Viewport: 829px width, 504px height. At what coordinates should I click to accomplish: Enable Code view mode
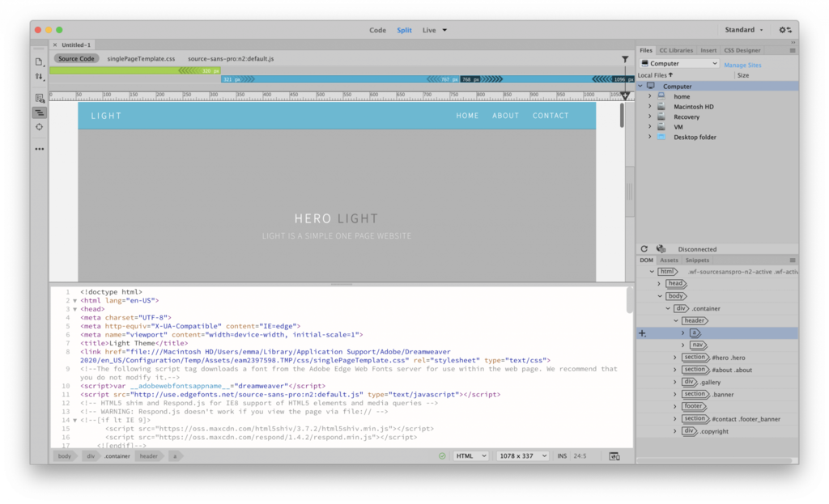(377, 30)
